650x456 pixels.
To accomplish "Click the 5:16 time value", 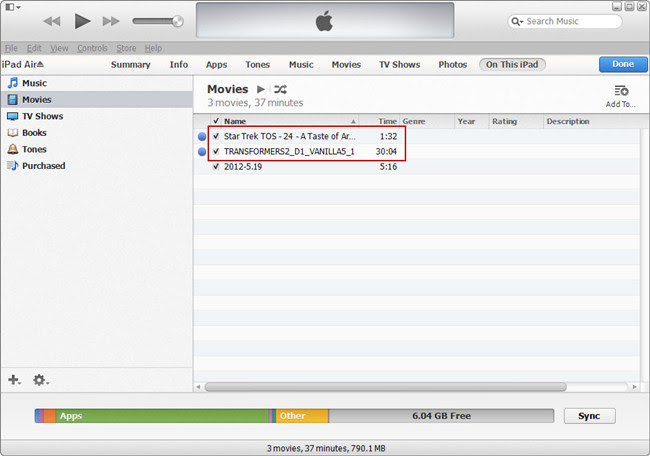I will [388, 167].
